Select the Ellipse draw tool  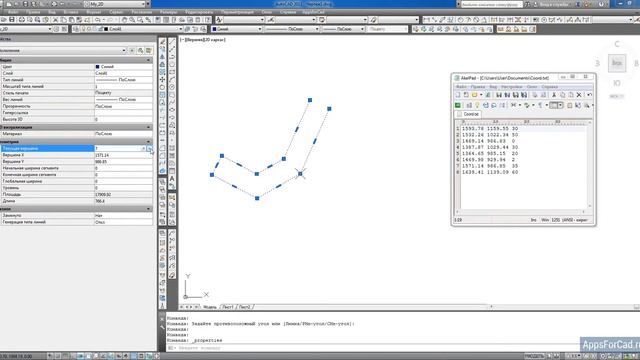tap(172, 110)
